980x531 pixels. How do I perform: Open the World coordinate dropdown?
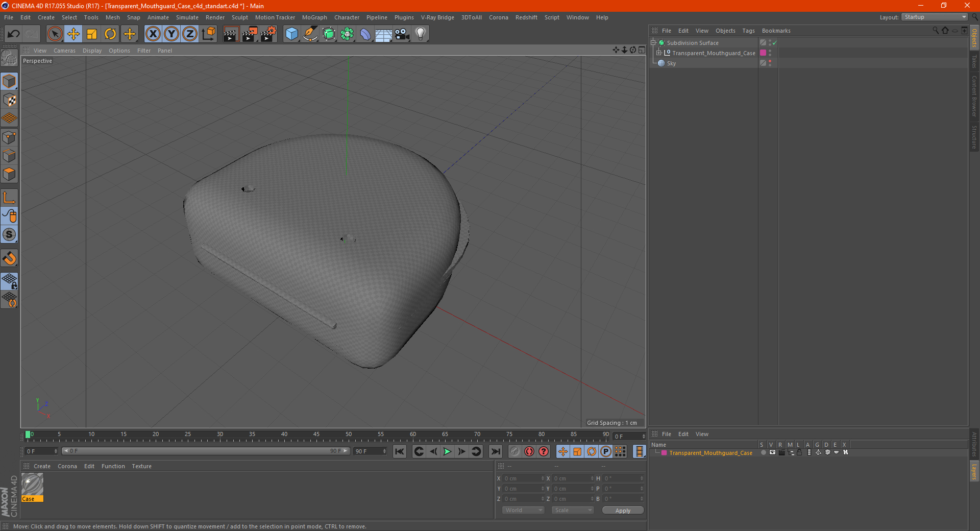tap(523, 510)
